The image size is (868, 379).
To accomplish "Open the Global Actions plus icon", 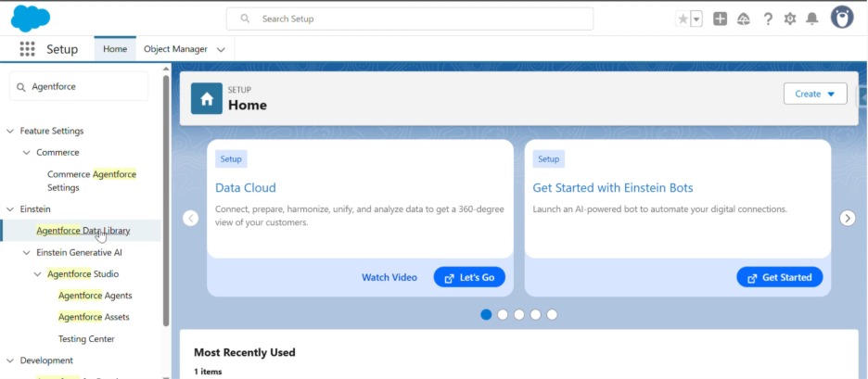I will point(720,19).
